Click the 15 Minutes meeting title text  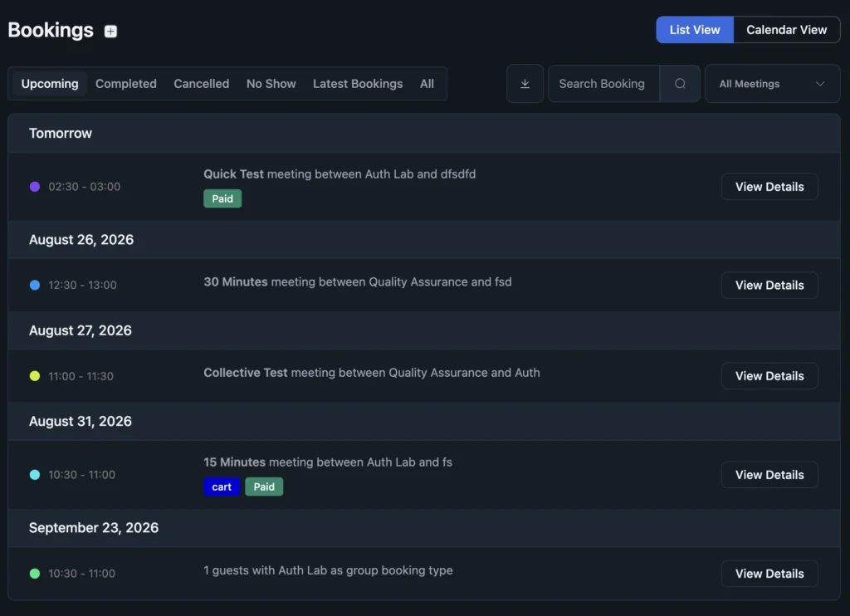click(x=328, y=462)
